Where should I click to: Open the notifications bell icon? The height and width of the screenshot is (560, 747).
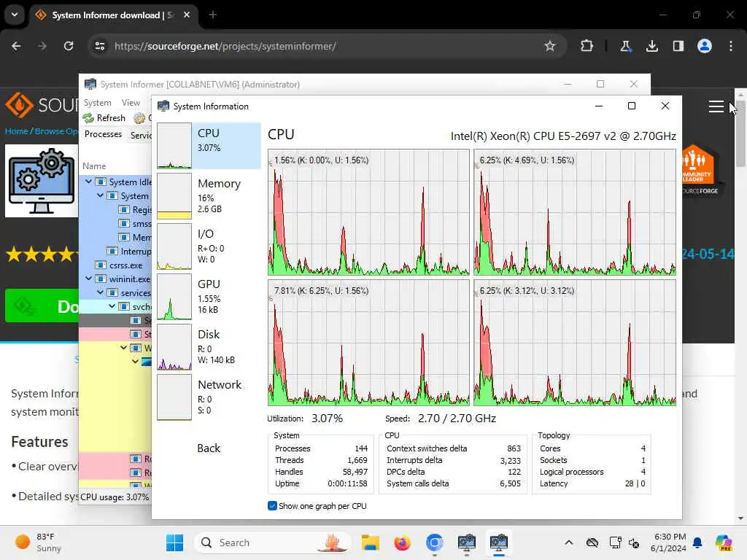697,542
